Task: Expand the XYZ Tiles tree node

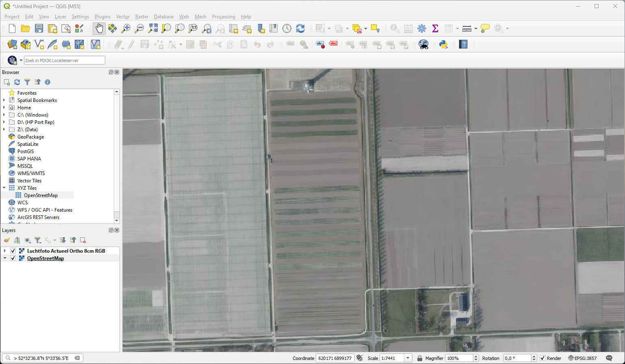Action: click(4, 188)
